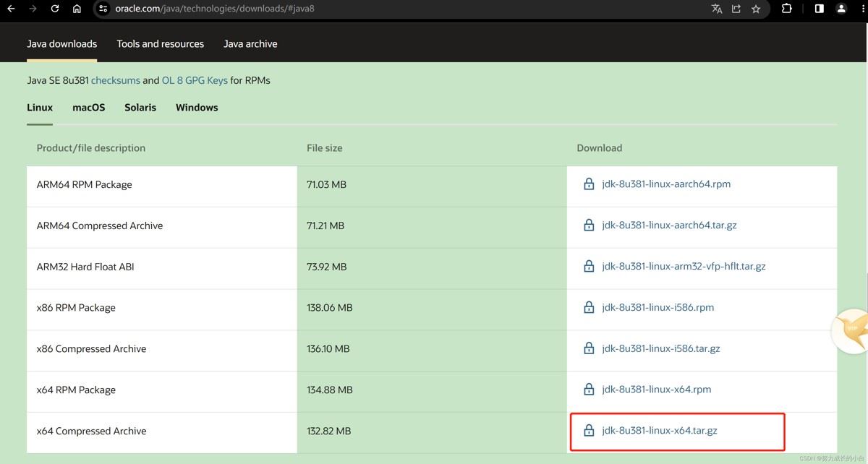This screenshot has width=868, height=464.
Task: Switch to the Java archive tab
Action: (x=250, y=44)
